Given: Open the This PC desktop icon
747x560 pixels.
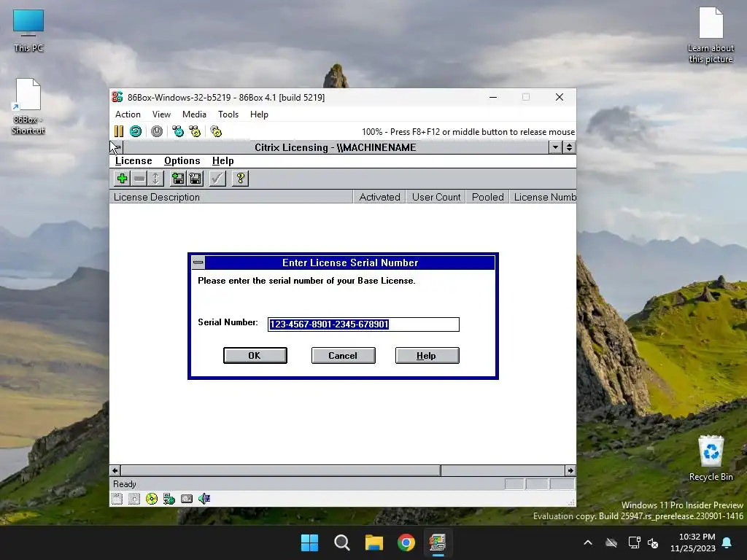Looking at the screenshot, I should click(28, 31).
